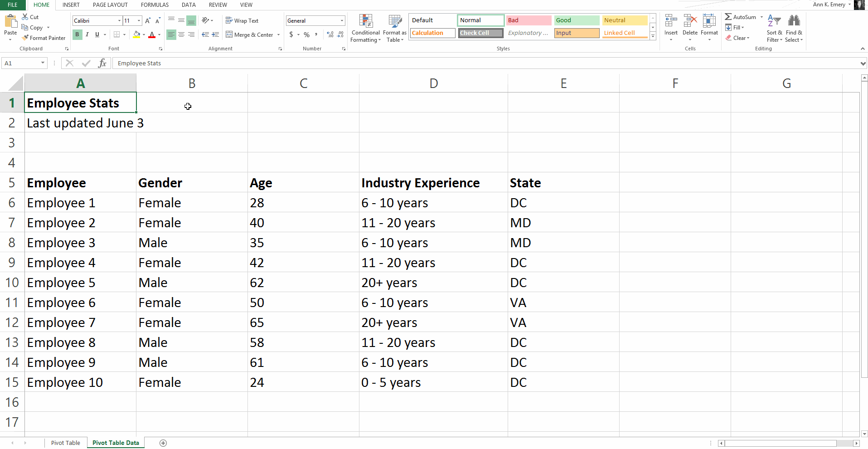Toggle italic formatting

tap(87, 34)
